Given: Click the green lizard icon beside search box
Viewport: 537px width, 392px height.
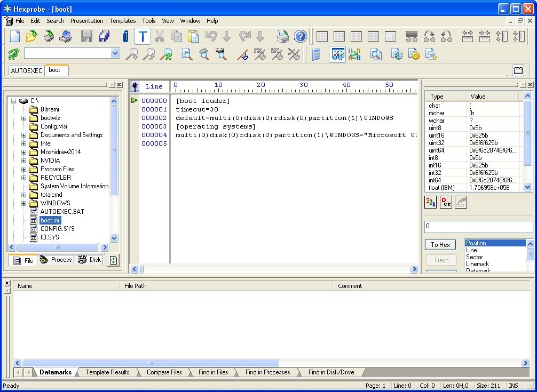Looking at the screenshot, I should coord(14,54).
